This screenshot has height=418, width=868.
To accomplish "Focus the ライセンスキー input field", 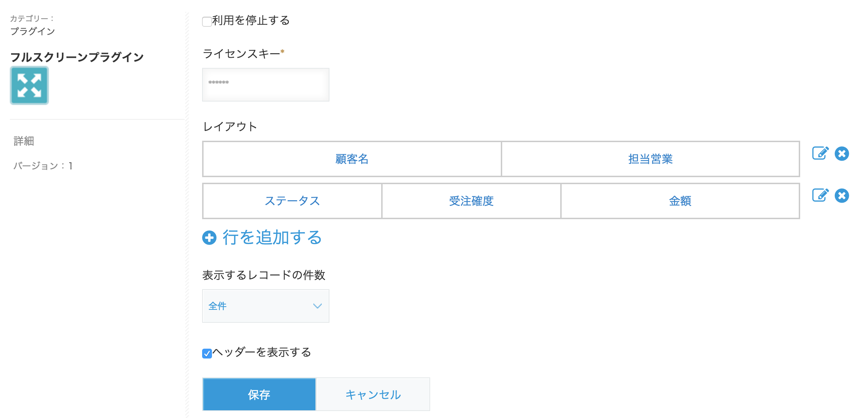I will pos(265,85).
